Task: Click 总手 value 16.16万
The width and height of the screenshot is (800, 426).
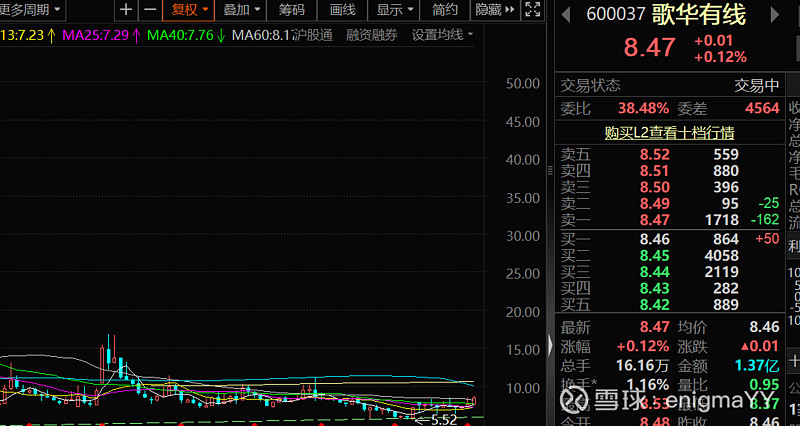Action: (x=643, y=365)
